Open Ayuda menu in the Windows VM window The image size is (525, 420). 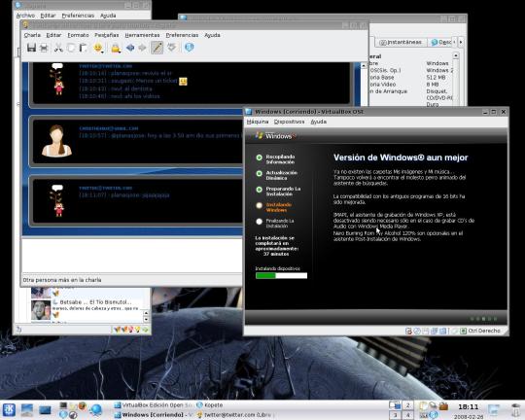click(x=319, y=122)
